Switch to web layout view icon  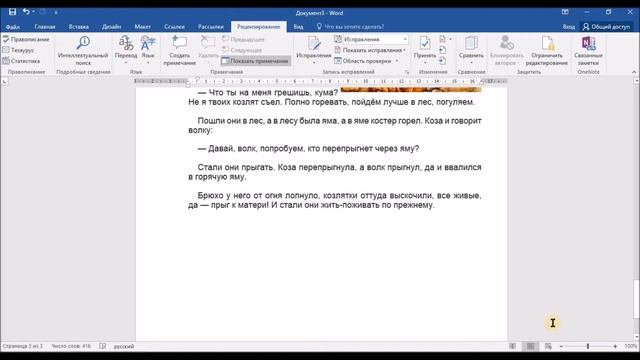pyautogui.click(x=548, y=346)
